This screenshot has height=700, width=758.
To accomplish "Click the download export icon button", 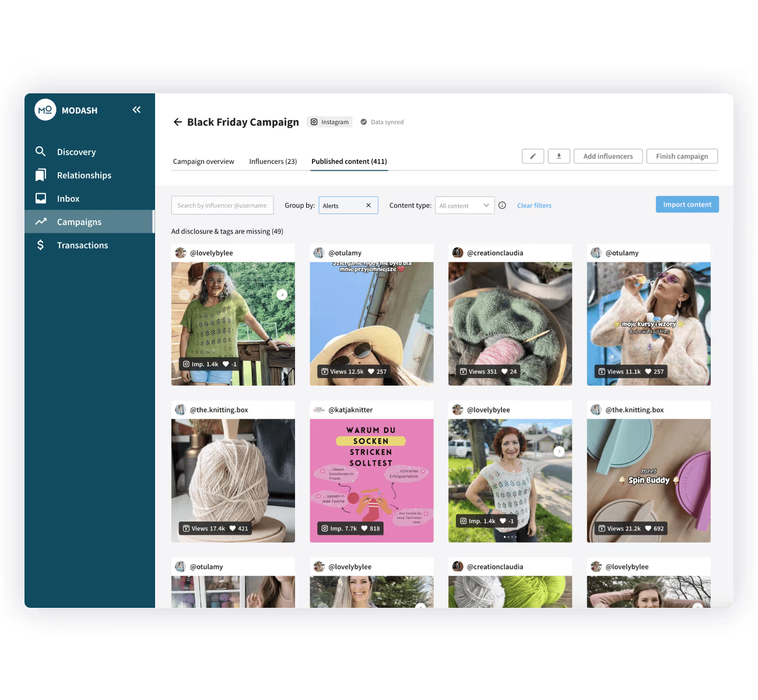I will point(559,156).
